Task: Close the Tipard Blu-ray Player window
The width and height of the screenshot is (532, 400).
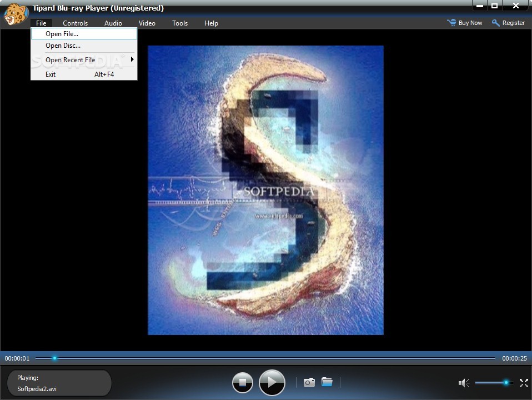Action: [516, 6]
